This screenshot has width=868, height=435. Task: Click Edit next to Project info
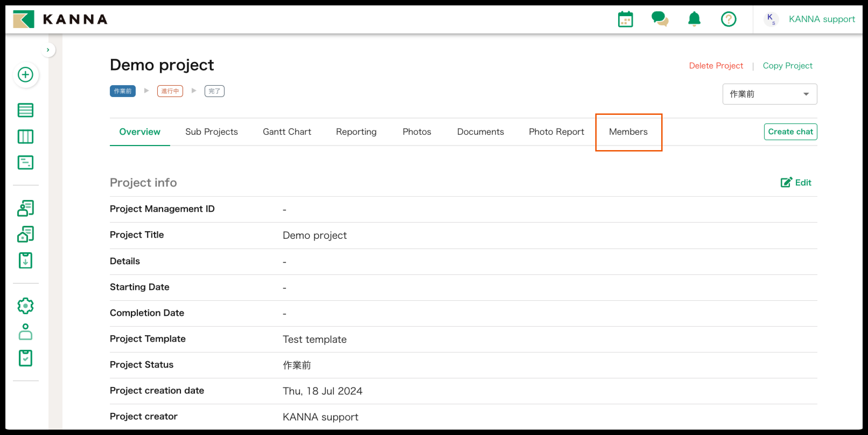796,182
